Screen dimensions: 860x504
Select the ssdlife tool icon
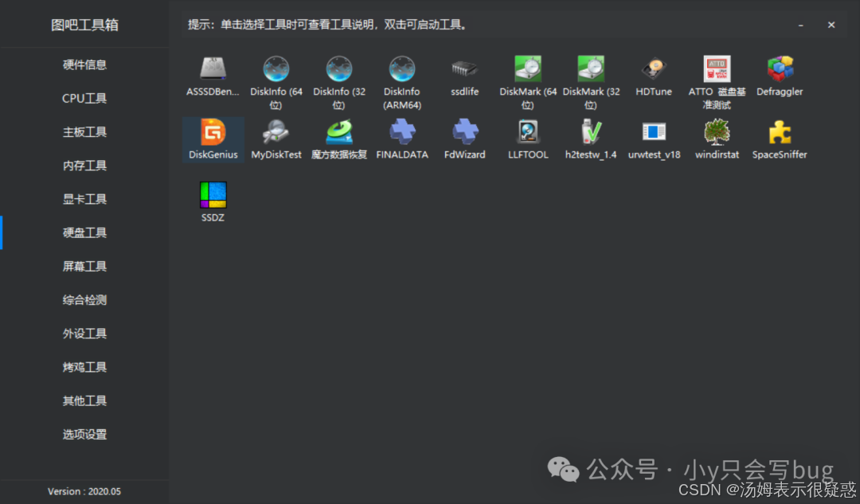point(464,69)
